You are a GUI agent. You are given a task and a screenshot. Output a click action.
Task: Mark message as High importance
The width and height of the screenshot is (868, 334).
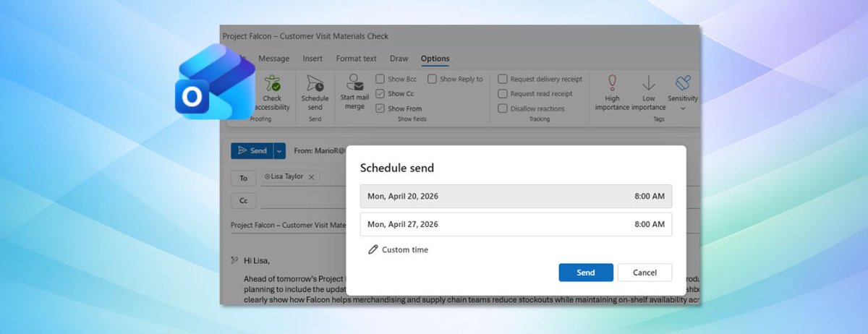(612, 93)
